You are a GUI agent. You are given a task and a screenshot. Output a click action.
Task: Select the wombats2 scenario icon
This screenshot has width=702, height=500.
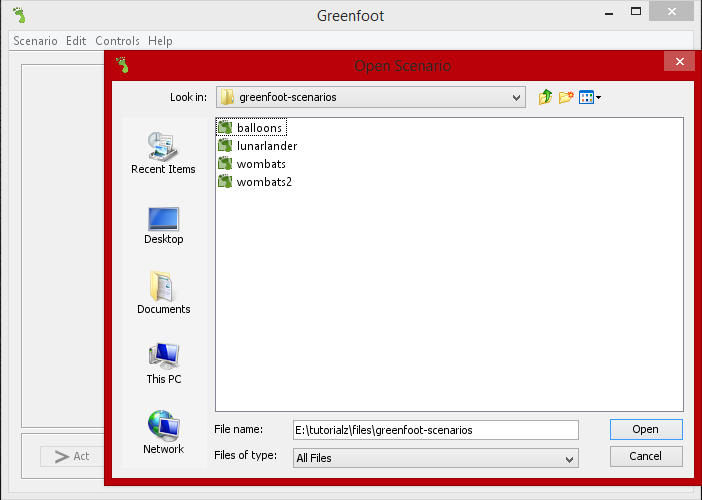point(225,181)
